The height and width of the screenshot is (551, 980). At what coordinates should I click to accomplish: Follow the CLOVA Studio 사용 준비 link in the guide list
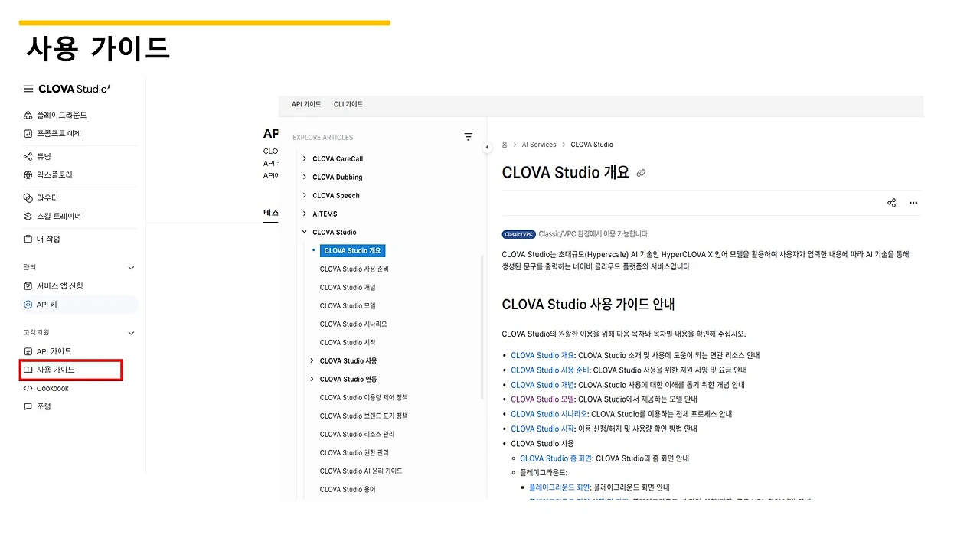point(550,370)
